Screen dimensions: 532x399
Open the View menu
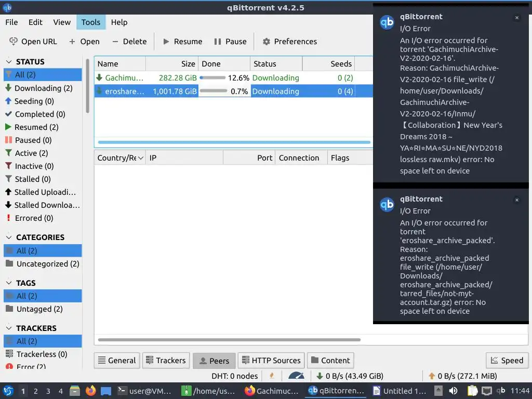(62, 22)
